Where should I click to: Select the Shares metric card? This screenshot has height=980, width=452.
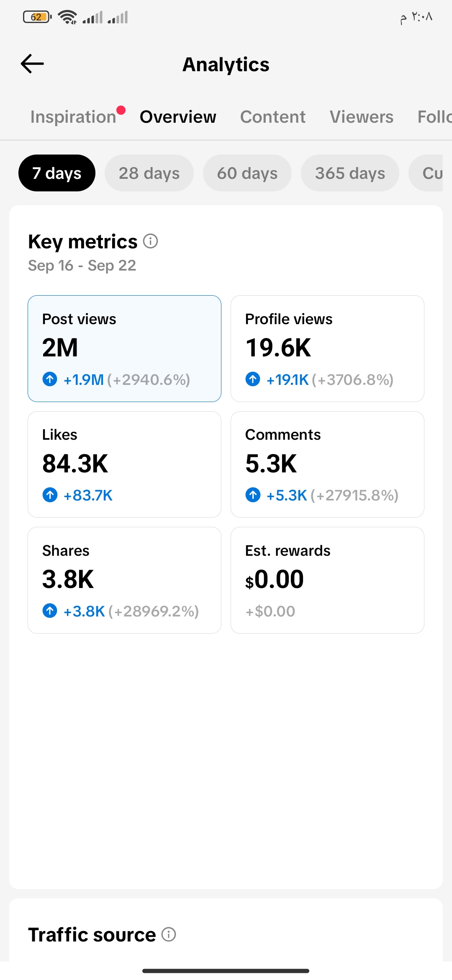coord(124,580)
